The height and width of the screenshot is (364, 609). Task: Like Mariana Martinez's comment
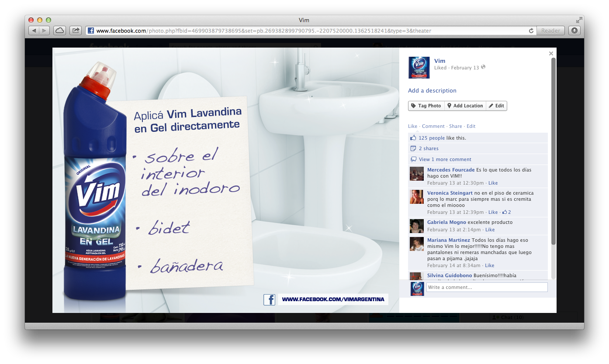pos(490,265)
